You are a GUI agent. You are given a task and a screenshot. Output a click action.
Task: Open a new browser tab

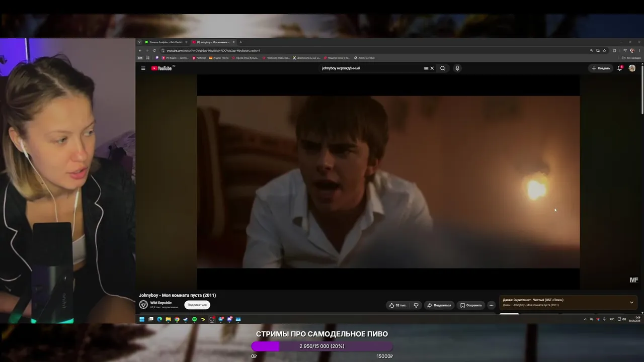pyautogui.click(x=240, y=42)
